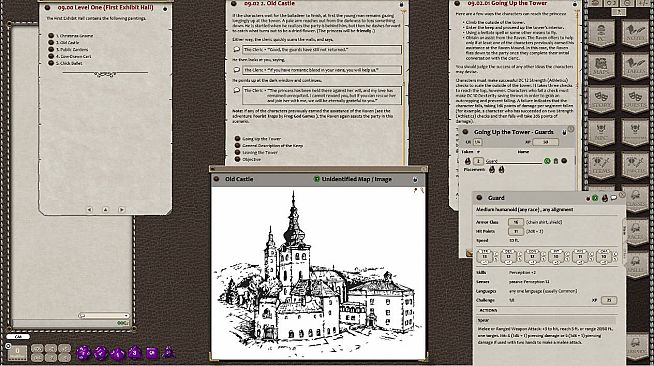Toggle small lock on Guard sheet
Image resolution: width=654 pixels, height=366 pixels.
click(588, 198)
